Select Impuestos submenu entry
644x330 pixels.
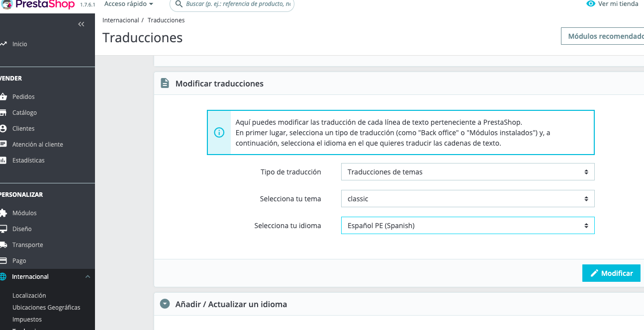[27, 320]
